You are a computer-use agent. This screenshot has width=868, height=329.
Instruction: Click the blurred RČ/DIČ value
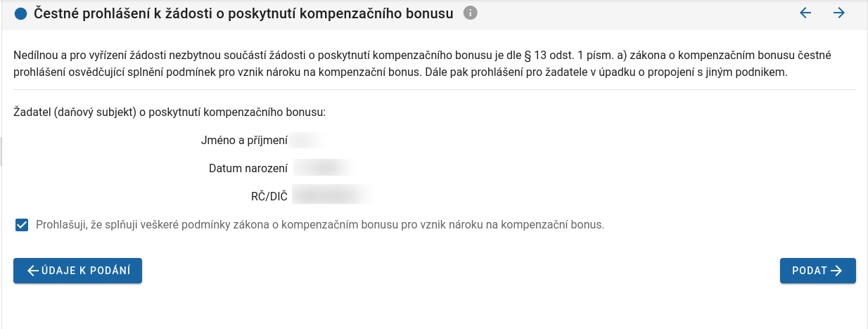click(x=331, y=195)
